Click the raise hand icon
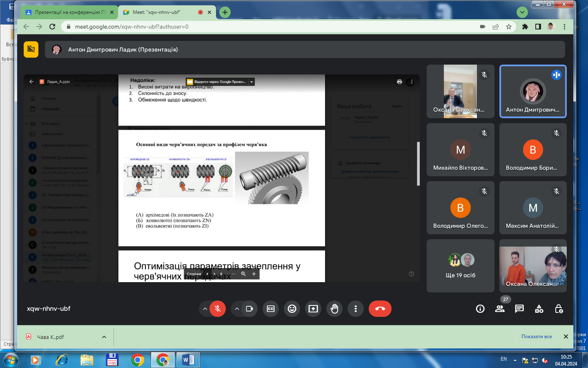The width and height of the screenshot is (588, 368). 334,309
